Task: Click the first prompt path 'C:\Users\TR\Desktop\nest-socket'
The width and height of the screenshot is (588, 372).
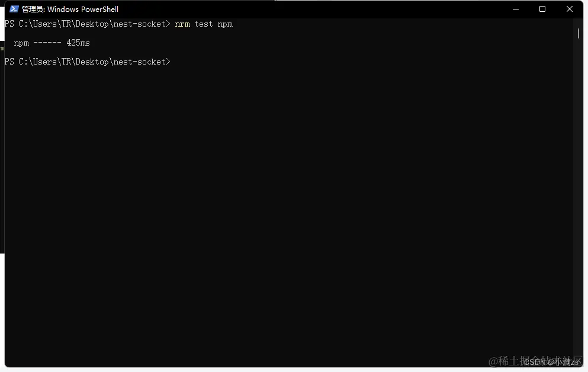Action: (92, 24)
